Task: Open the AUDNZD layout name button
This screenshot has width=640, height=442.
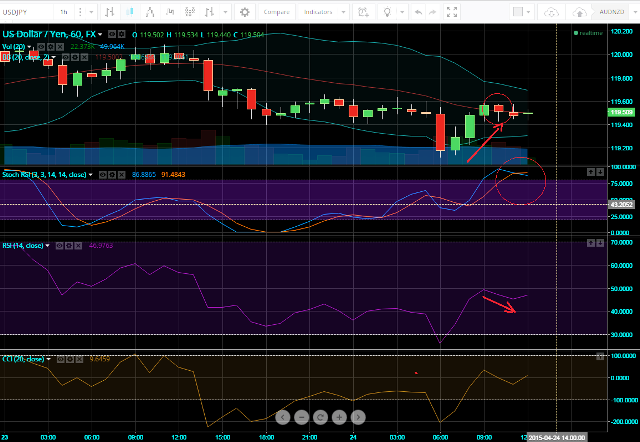Action: tap(612, 12)
